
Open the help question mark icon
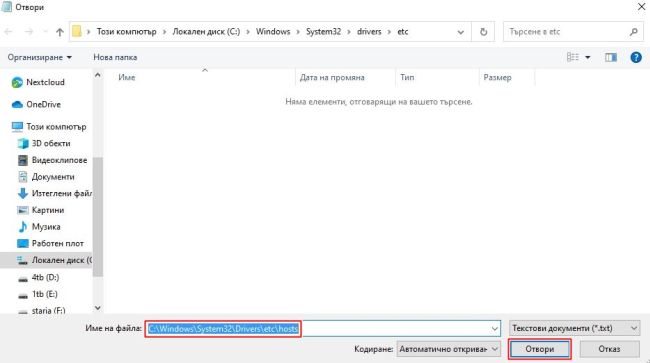[x=636, y=57]
